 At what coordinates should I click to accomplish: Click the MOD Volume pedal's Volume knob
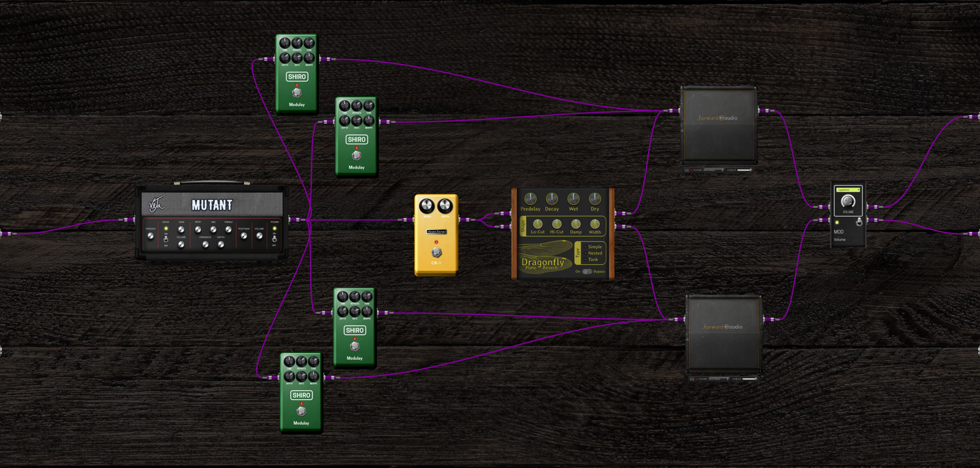coord(848,201)
